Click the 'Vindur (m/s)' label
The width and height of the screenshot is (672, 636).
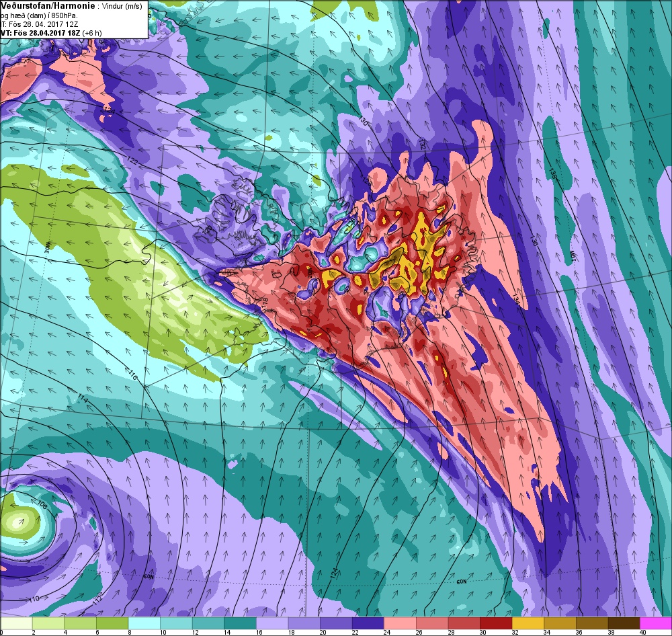point(122,7)
